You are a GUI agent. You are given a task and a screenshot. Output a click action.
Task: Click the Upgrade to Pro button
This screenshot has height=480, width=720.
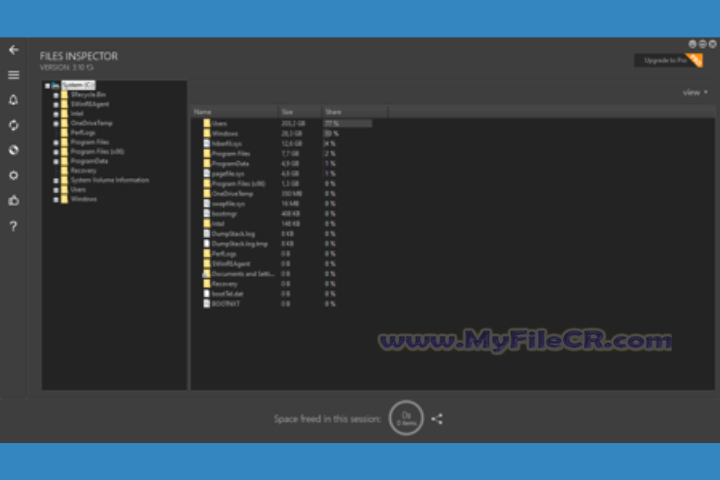click(x=668, y=60)
